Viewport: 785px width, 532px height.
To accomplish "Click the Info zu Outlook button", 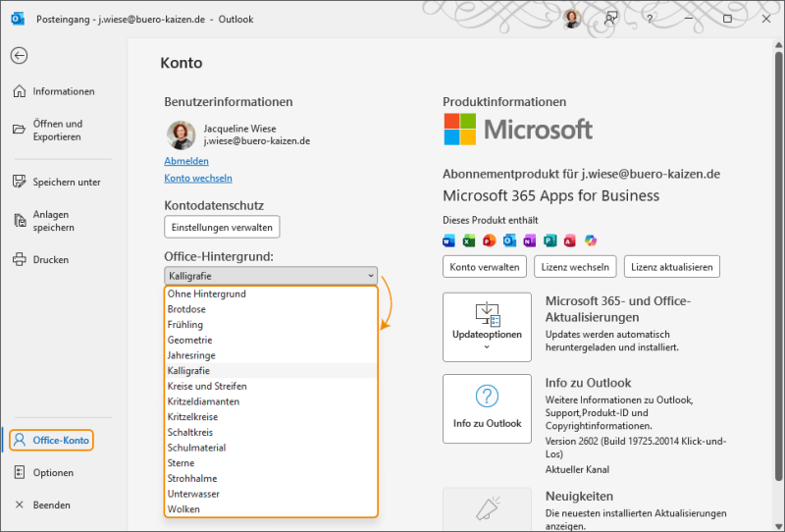I will [487, 408].
